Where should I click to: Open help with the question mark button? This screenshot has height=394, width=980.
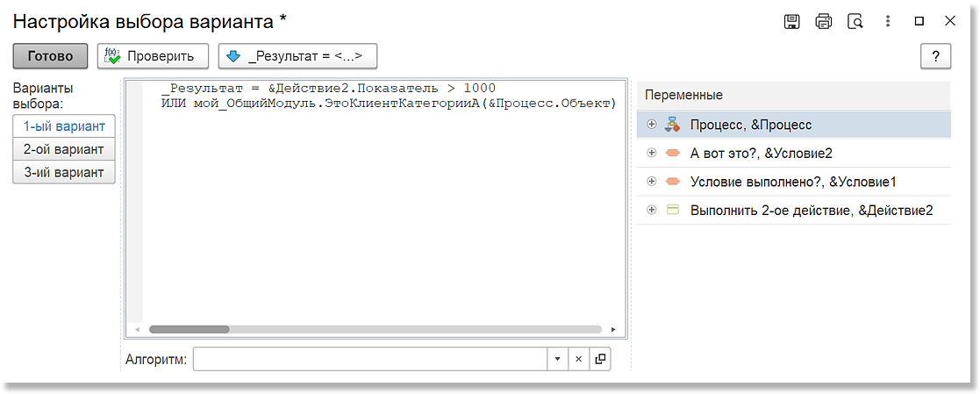click(935, 55)
